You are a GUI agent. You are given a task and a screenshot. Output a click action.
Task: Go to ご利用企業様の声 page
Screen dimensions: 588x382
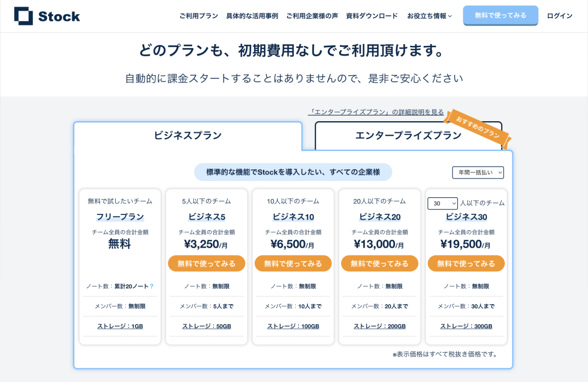point(312,16)
